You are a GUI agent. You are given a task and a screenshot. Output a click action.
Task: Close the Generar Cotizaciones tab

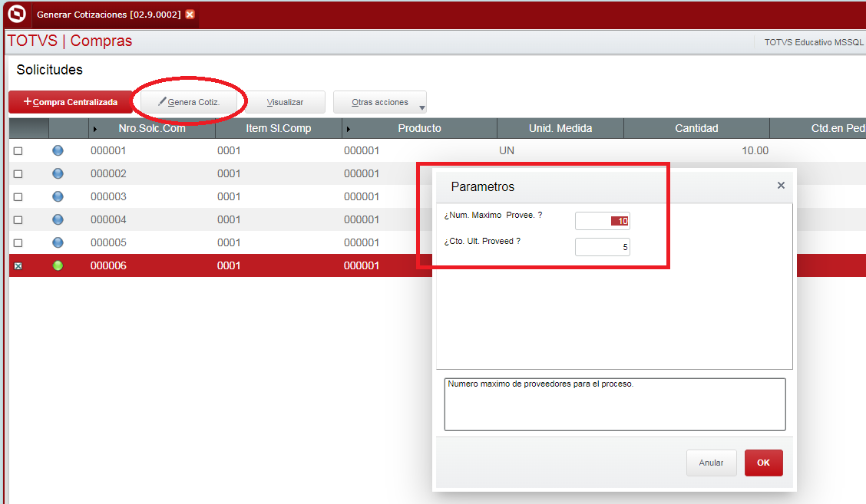190,15
